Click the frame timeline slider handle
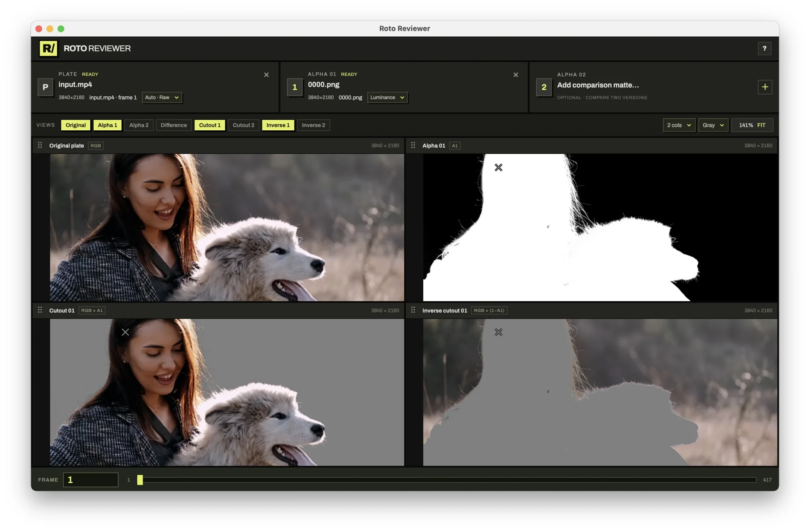This screenshot has height=532, width=810. (140, 480)
